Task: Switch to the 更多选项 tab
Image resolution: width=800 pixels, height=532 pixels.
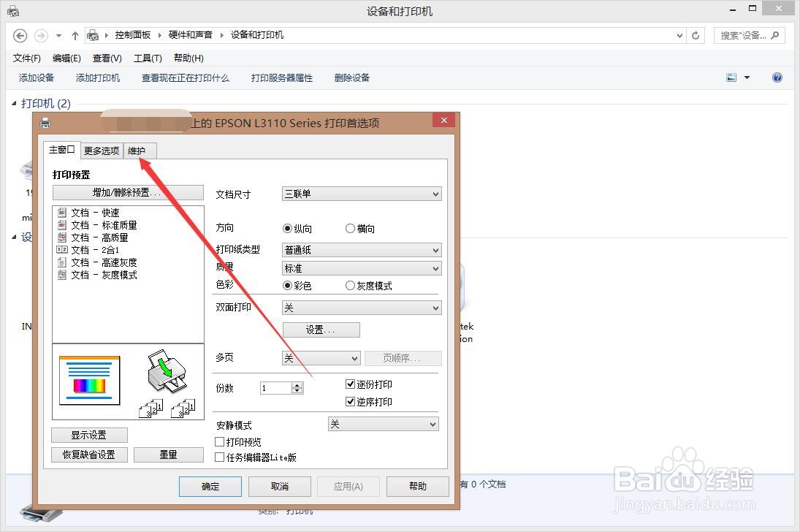Action: pyautogui.click(x=102, y=151)
